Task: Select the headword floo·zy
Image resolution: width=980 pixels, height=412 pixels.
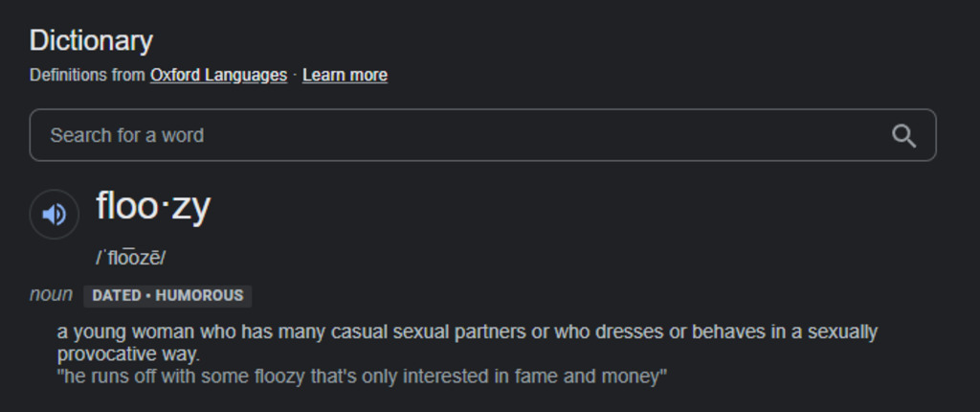Action: point(153,207)
